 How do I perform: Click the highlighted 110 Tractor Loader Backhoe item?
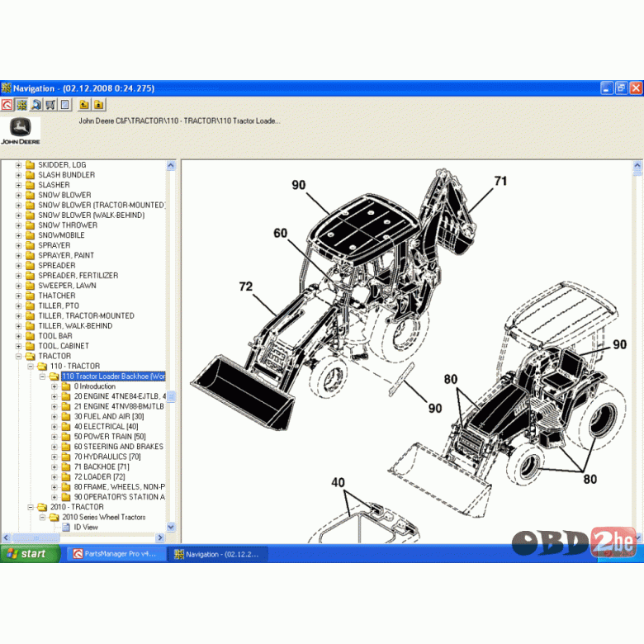(x=113, y=376)
